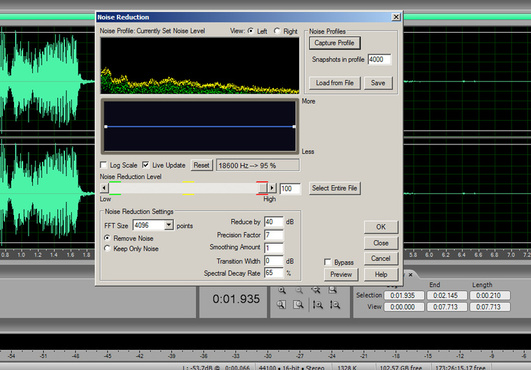The height and width of the screenshot is (370, 531).
Task: Click the Noise Reduction Level slider thumb
Action: tap(262, 188)
